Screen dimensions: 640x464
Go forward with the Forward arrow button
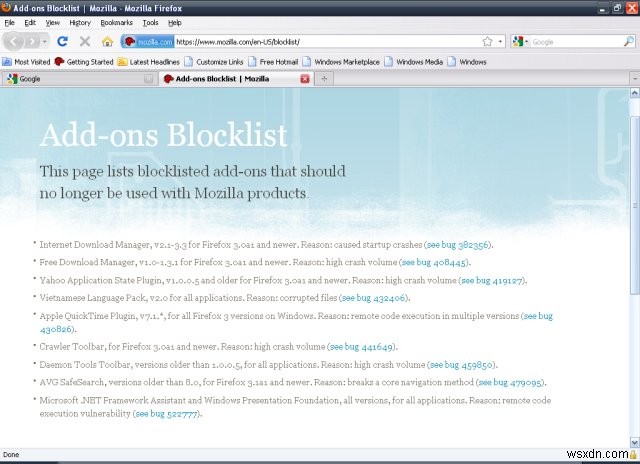coord(31,41)
